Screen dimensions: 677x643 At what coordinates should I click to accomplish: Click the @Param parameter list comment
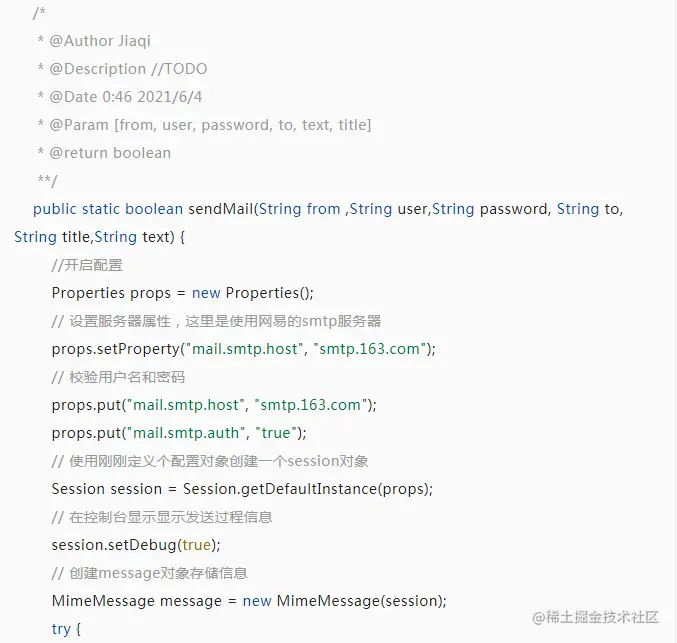point(205,125)
